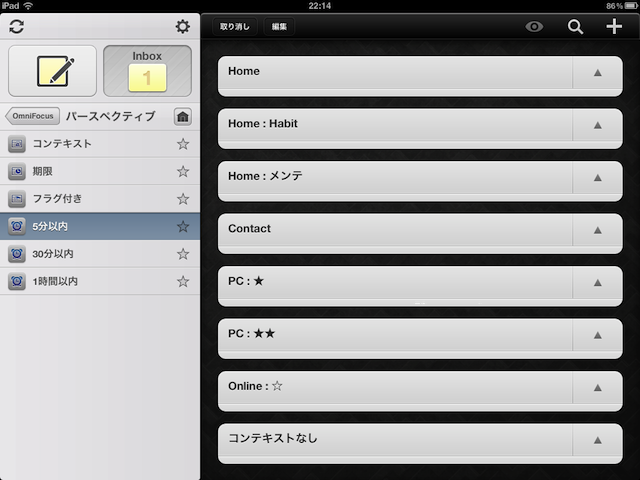
Task: Star the 1時間以内 perspective
Action: pyautogui.click(x=183, y=281)
